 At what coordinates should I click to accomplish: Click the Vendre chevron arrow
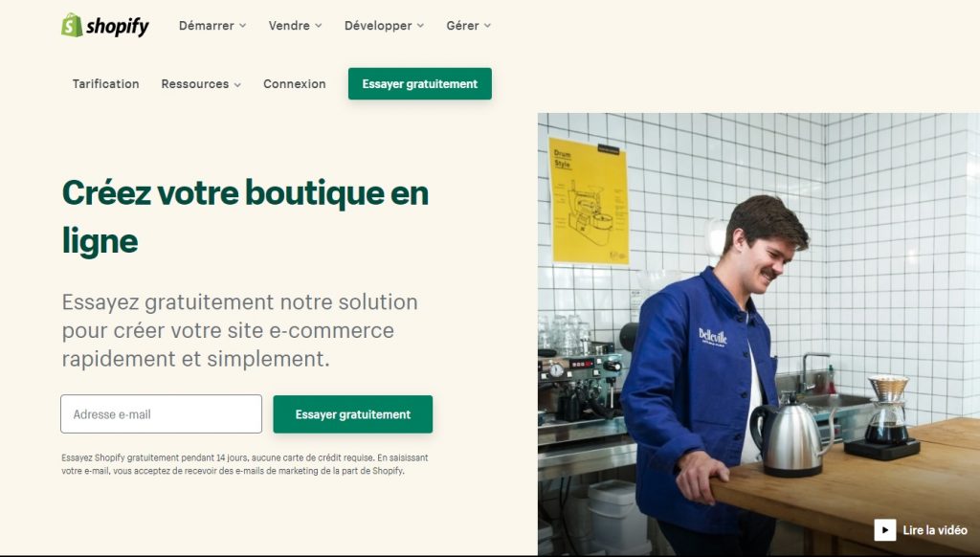[x=318, y=26]
